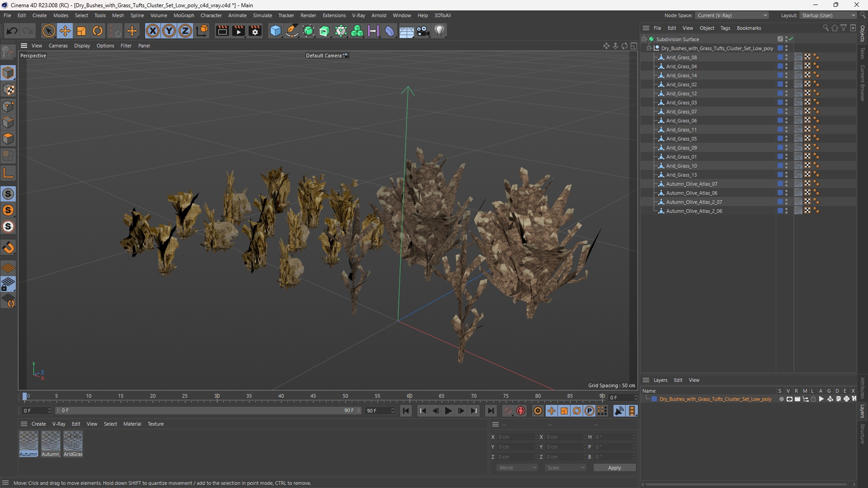Enable Polygons mode in left sidebar
Screen dimensions: 868x488
[x=8, y=139]
